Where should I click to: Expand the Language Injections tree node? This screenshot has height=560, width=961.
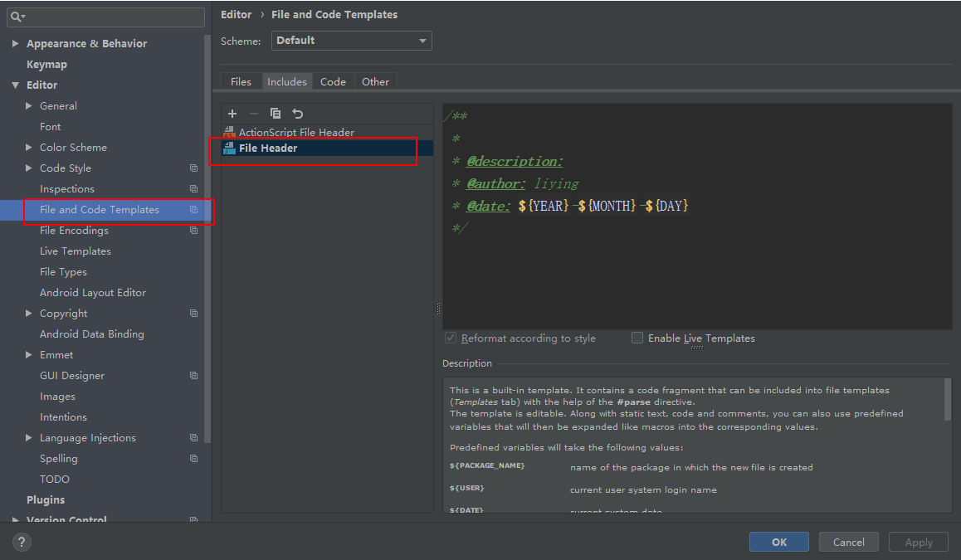[x=29, y=438]
